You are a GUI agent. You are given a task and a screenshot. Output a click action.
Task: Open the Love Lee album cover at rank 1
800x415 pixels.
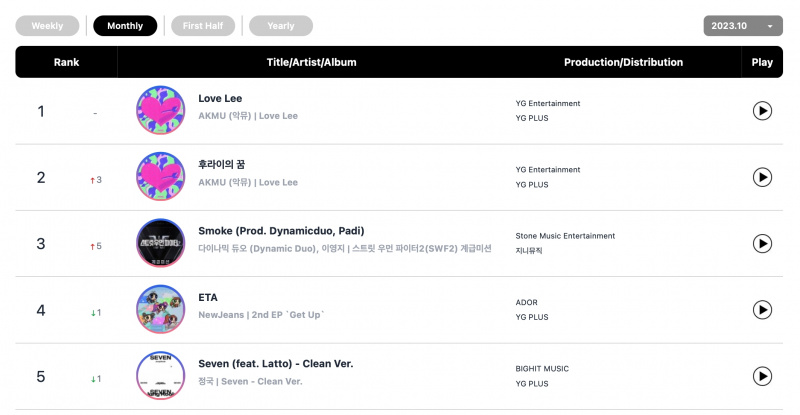click(161, 110)
